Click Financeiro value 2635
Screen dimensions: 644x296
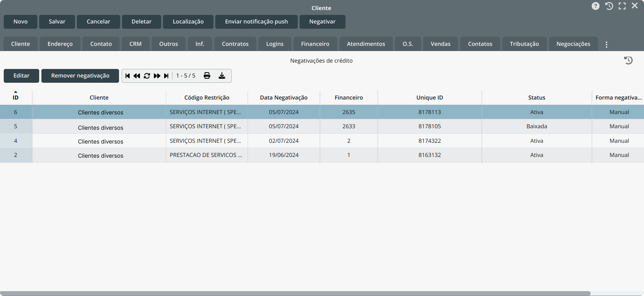click(x=349, y=112)
